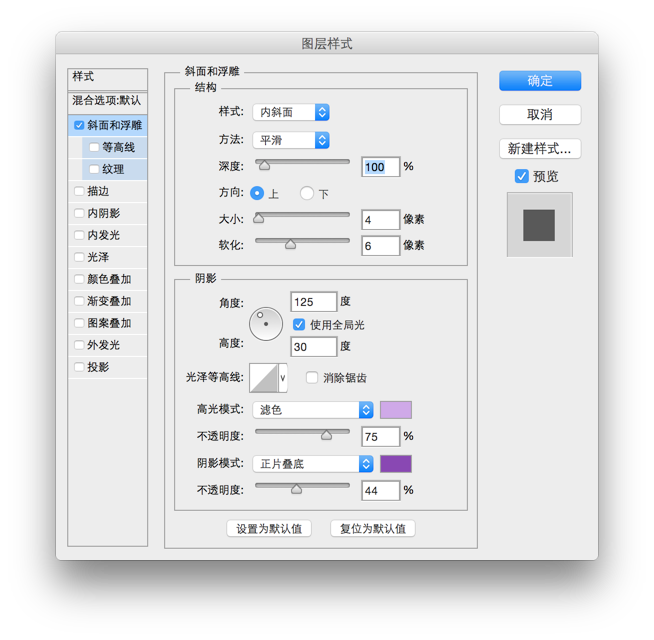The height and width of the screenshot is (640, 654).
Task: Enable 图案叠加 checkbox
Action: [79, 323]
